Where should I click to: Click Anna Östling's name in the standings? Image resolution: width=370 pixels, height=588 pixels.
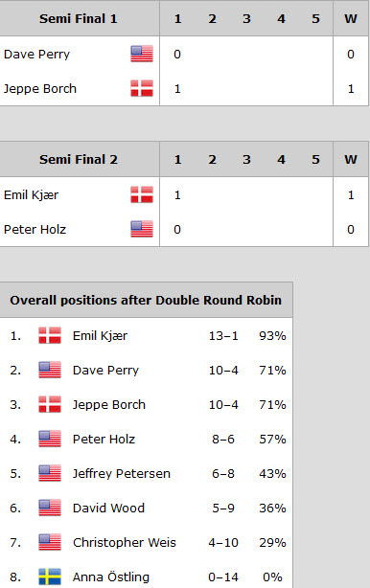tap(111, 577)
